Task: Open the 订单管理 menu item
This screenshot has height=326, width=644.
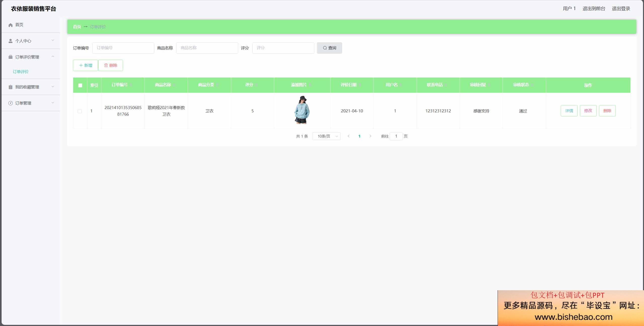Action: click(31, 103)
